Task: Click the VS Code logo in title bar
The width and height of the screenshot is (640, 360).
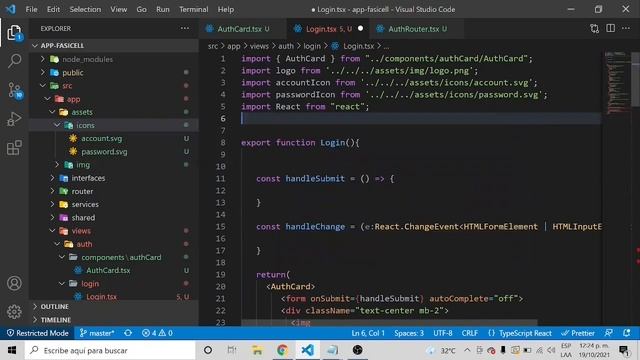Action: (11, 9)
